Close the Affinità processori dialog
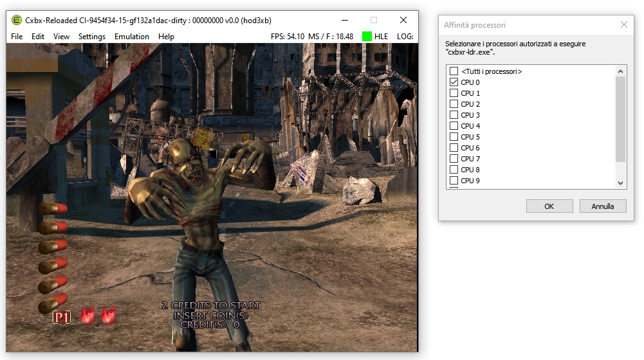 [x=624, y=24]
